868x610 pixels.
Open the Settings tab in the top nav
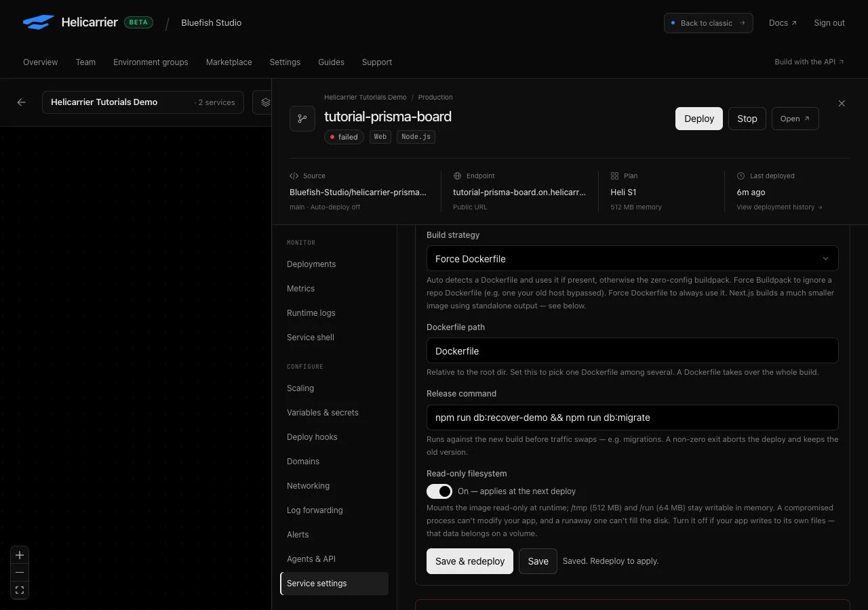pos(285,62)
